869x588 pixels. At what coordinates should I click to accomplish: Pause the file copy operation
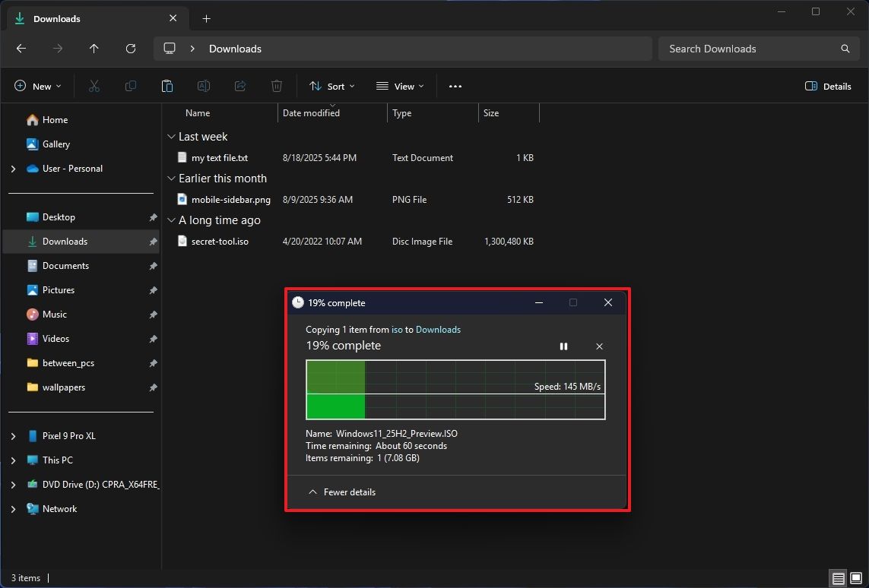coord(563,346)
